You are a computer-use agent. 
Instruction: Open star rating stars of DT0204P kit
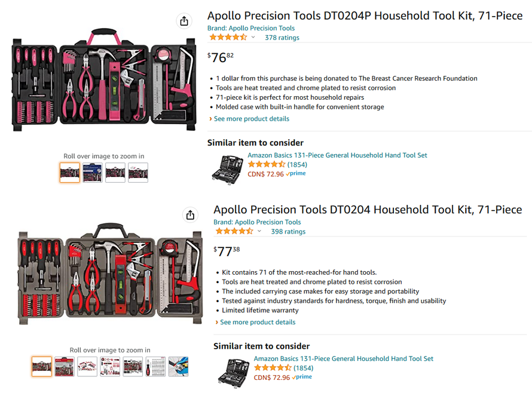pos(228,37)
